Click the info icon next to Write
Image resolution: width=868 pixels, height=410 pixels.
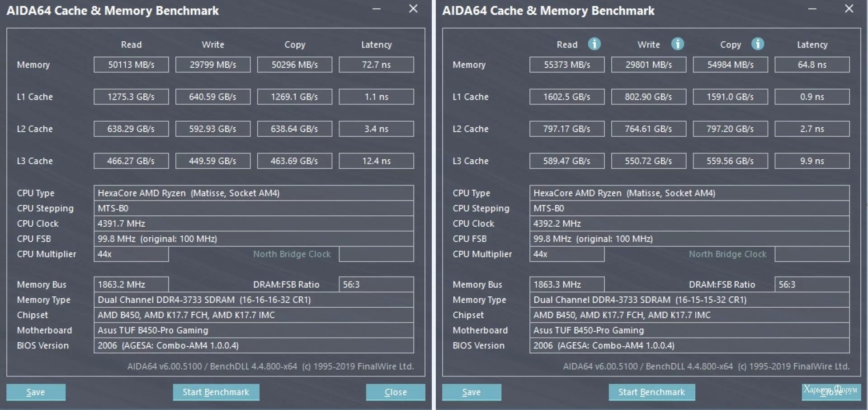point(677,44)
